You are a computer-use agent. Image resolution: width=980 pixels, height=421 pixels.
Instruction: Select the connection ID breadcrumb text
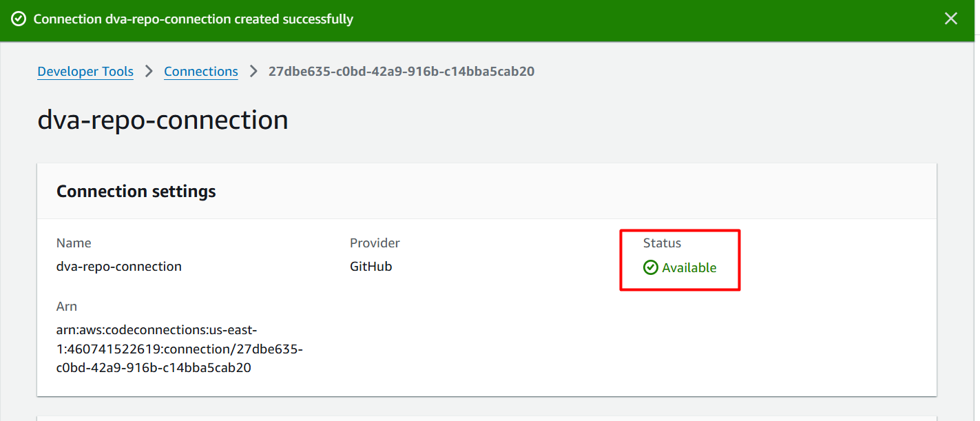point(401,72)
